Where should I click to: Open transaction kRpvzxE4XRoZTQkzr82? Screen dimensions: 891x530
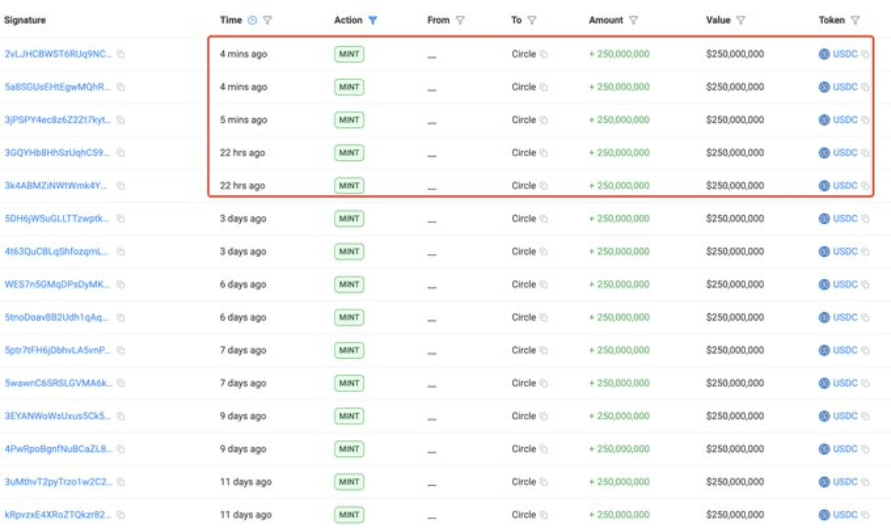point(58,515)
